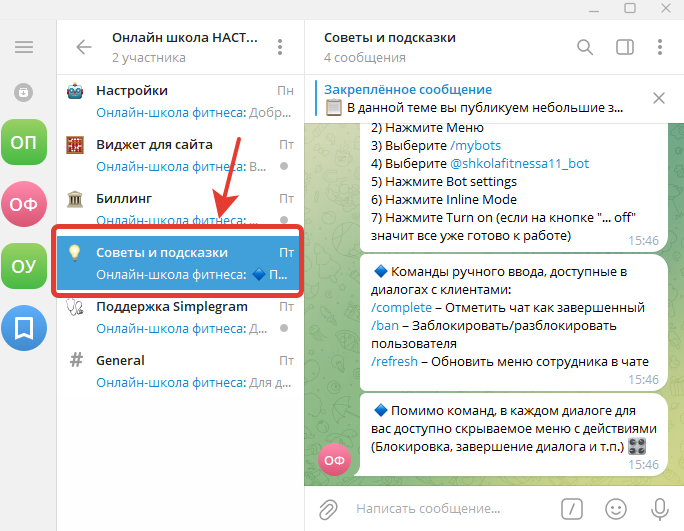Image resolution: width=684 pixels, height=531 pixels.
Task: Record a voice message with microphone
Action: coord(659,508)
